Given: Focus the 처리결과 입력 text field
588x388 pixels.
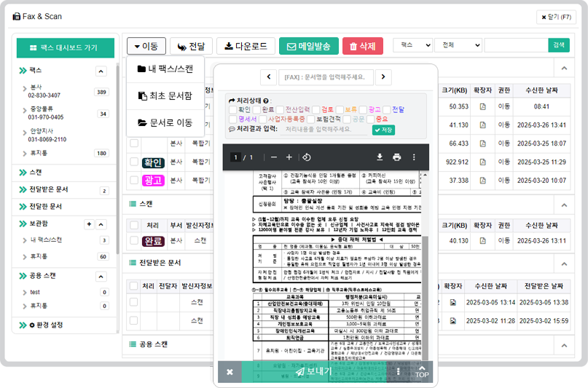Looking at the screenshot, I should (x=324, y=129).
